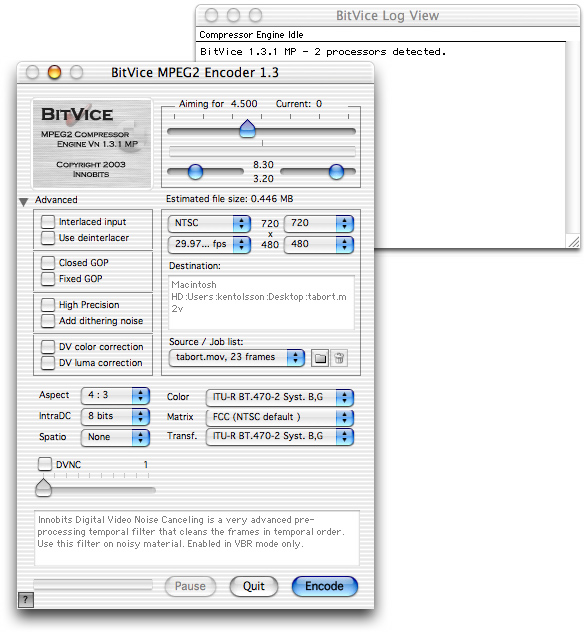
Task: Click the target bitrate slider thumb
Action: tap(247, 129)
